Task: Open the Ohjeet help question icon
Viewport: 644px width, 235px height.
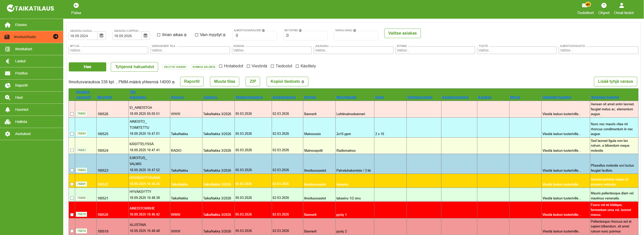Action: pos(604,6)
